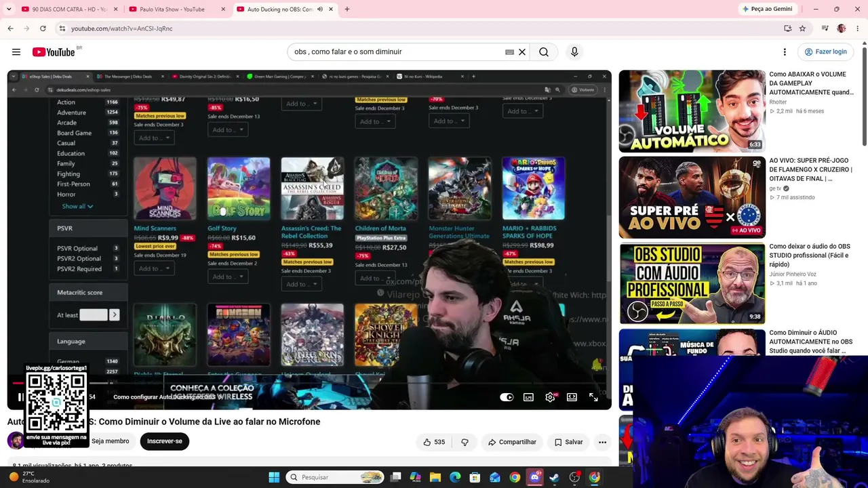The image size is (868, 488).
Task: Open the player settings gear
Action: pyautogui.click(x=550, y=397)
